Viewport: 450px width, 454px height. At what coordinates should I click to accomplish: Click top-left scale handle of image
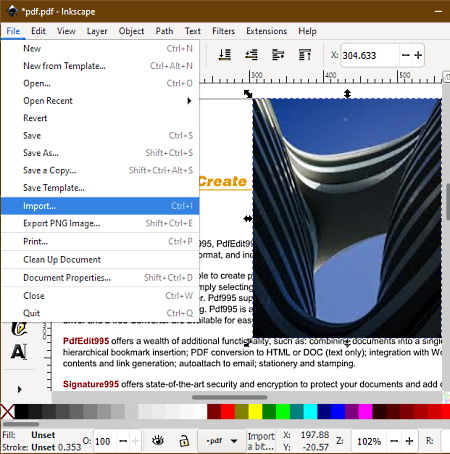(248, 94)
